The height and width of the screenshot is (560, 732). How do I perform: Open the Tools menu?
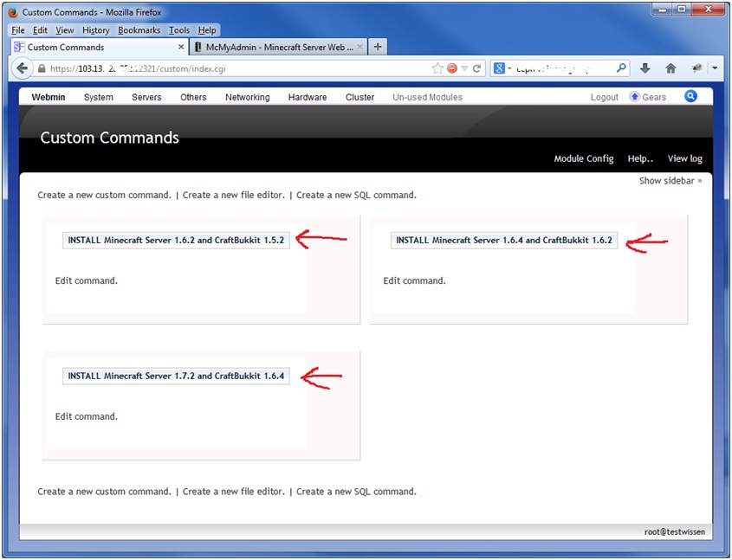[179, 30]
